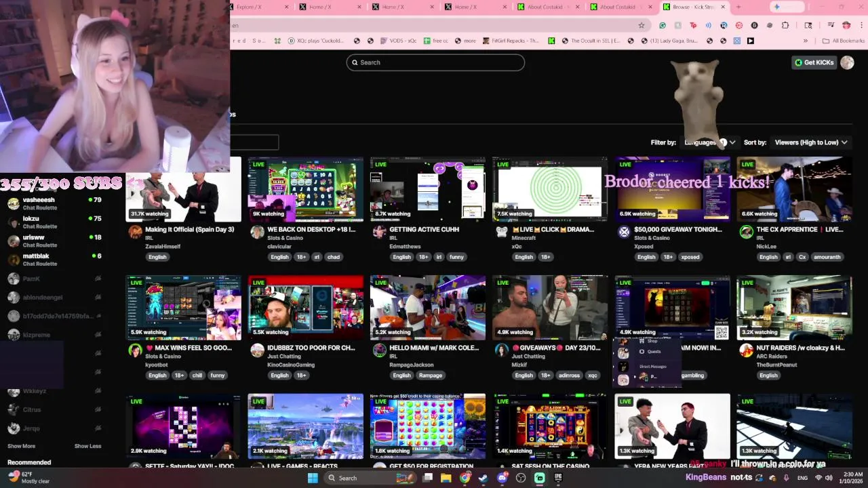Open the Windows Start menu

313,478
